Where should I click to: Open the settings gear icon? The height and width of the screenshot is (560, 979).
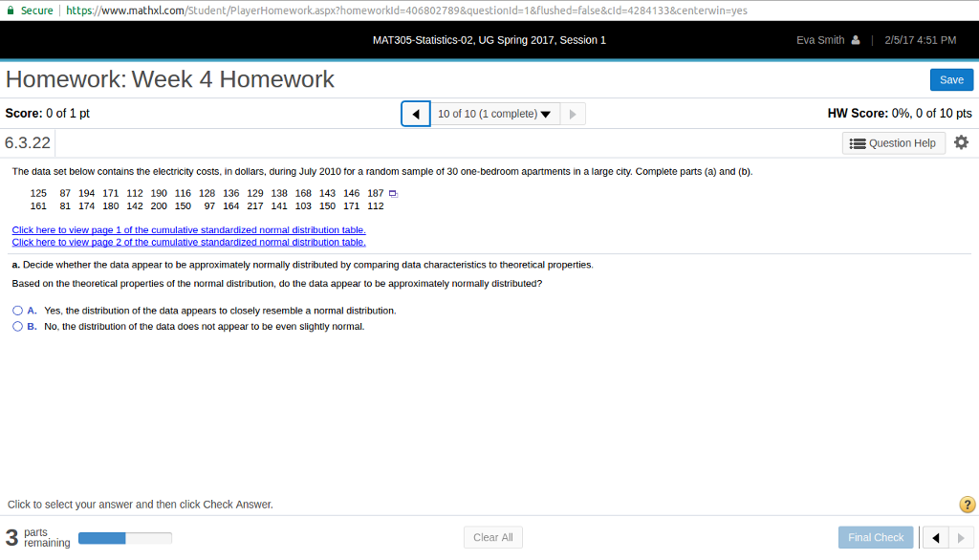[962, 141]
